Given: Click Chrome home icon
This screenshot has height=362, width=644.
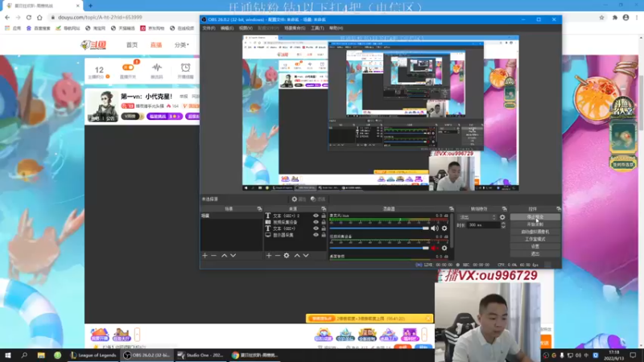Looking at the screenshot, I should pyautogui.click(x=39, y=17).
